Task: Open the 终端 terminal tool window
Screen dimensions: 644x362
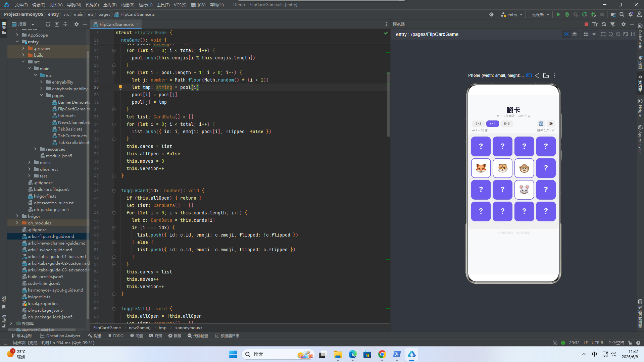Action: point(156,336)
